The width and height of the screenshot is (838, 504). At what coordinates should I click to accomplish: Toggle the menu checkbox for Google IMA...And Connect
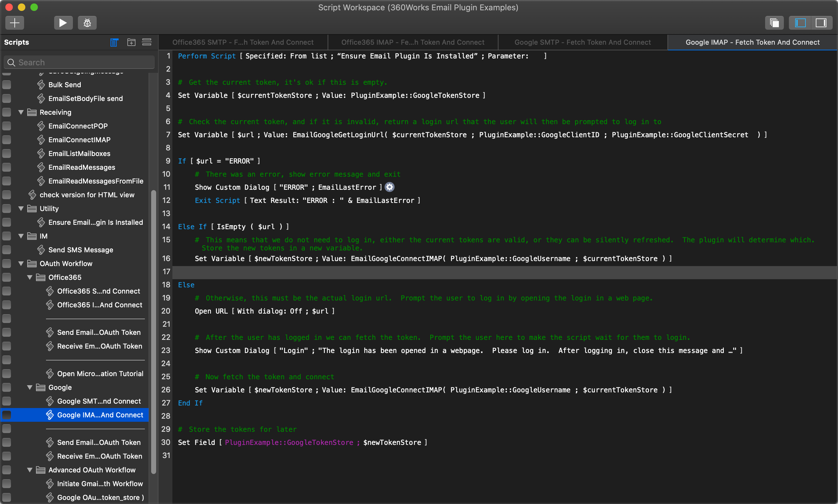7,415
